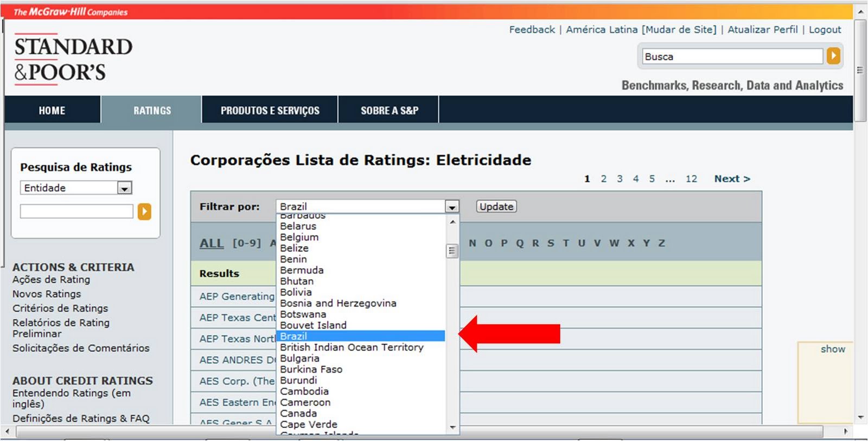This screenshot has width=868, height=441.
Task: Click the orange search go button beside Busca
Action: coord(833,56)
